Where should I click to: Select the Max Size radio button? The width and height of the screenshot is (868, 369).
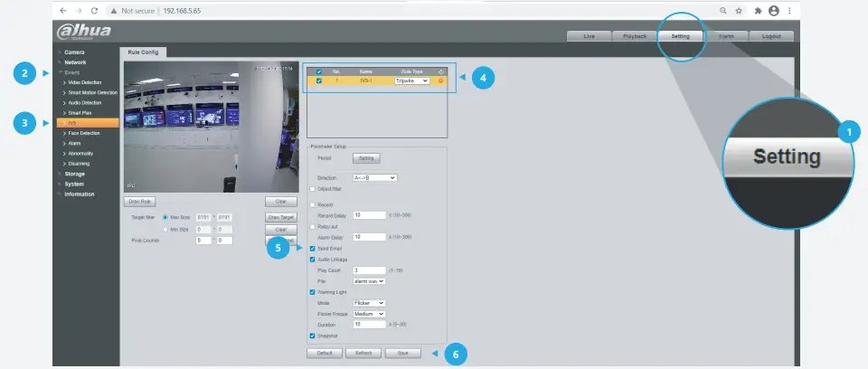pos(165,218)
